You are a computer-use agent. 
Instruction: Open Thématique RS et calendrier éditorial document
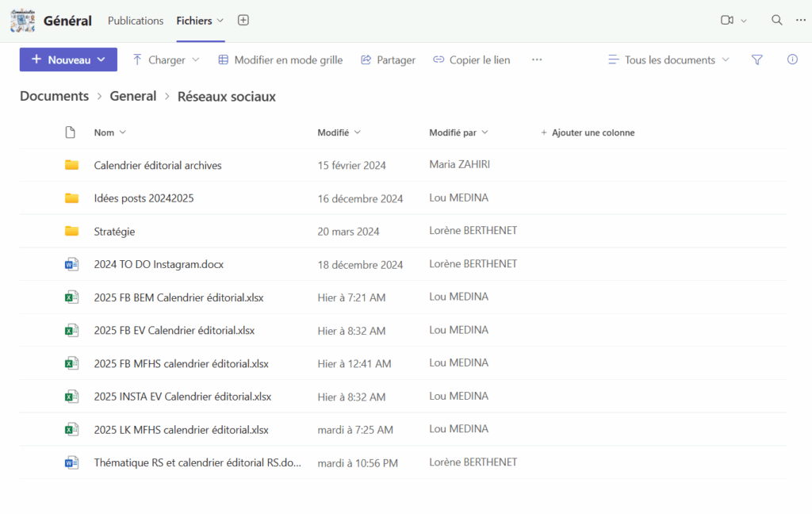point(197,462)
